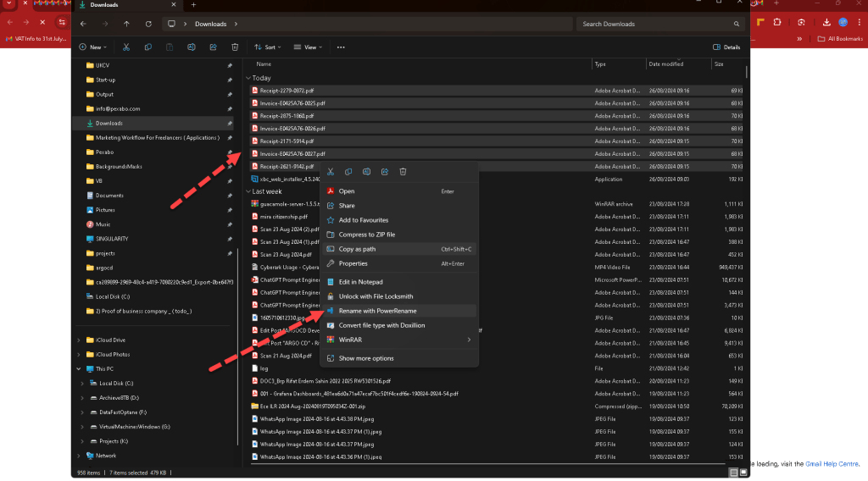This screenshot has width=868, height=481.
Task: Go back with Explorer back arrow
Action: (83, 24)
